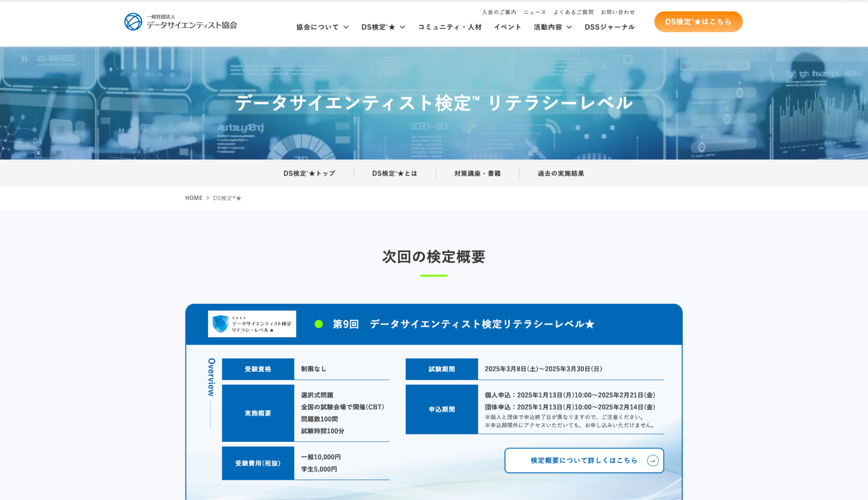Open 活動内容 menu
This screenshot has height=500, width=868.
click(548, 27)
